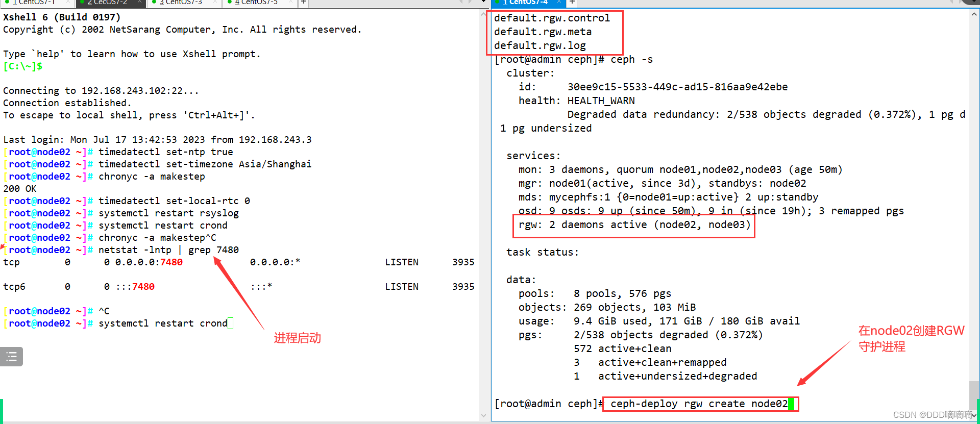Add a new tab in right pane
This screenshot has width=980, height=424.
[572, 3]
